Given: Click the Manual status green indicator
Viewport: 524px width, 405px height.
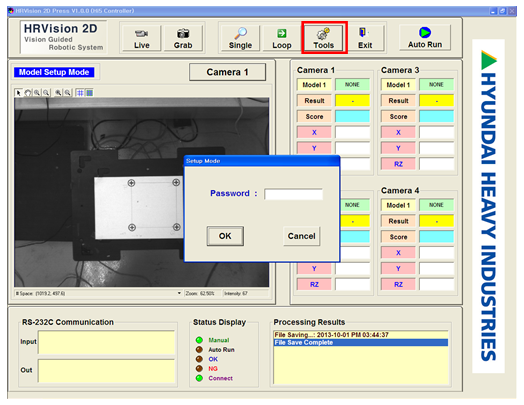Looking at the screenshot, I should pyautogui.click(x=199, y=340).
